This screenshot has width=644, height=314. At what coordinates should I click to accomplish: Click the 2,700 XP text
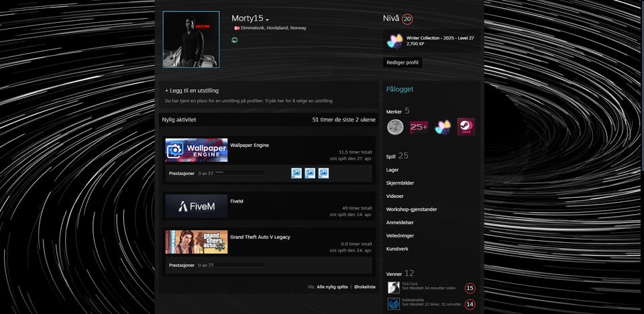point(415,44)
